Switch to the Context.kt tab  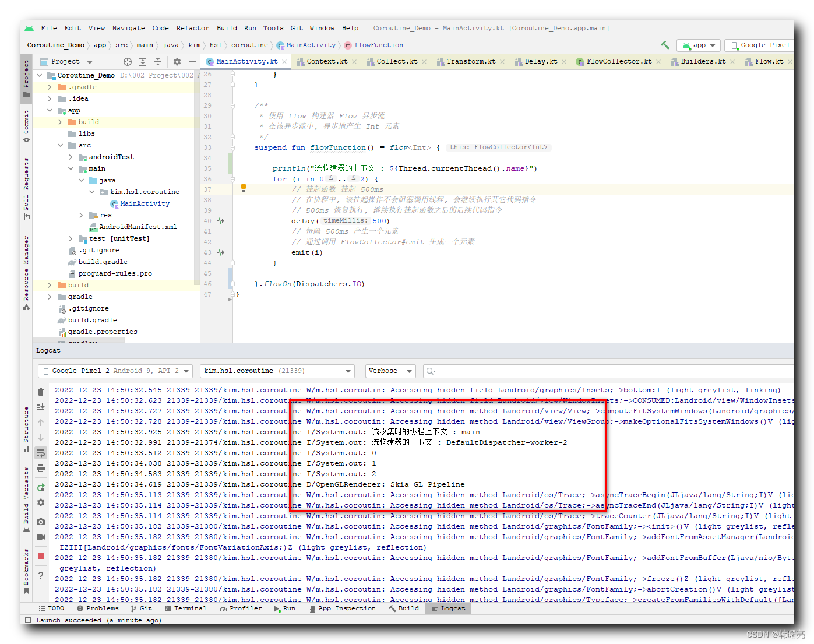[327, 61]
